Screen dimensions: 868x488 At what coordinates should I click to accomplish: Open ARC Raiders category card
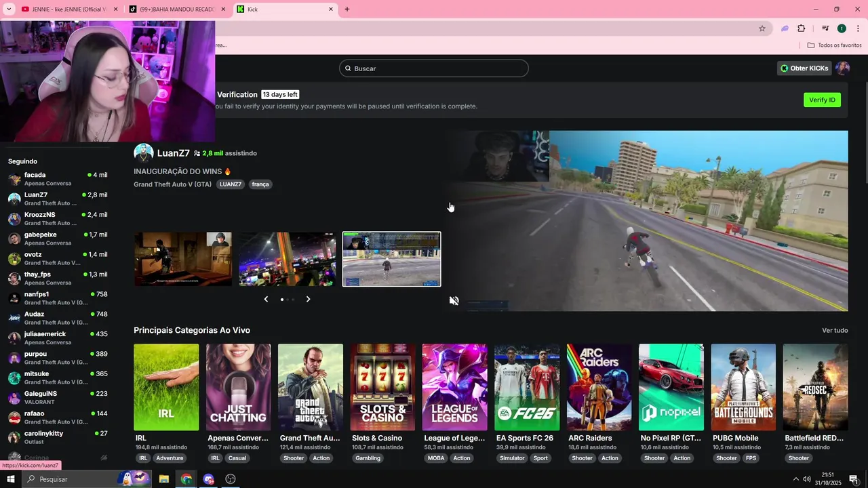599,387
